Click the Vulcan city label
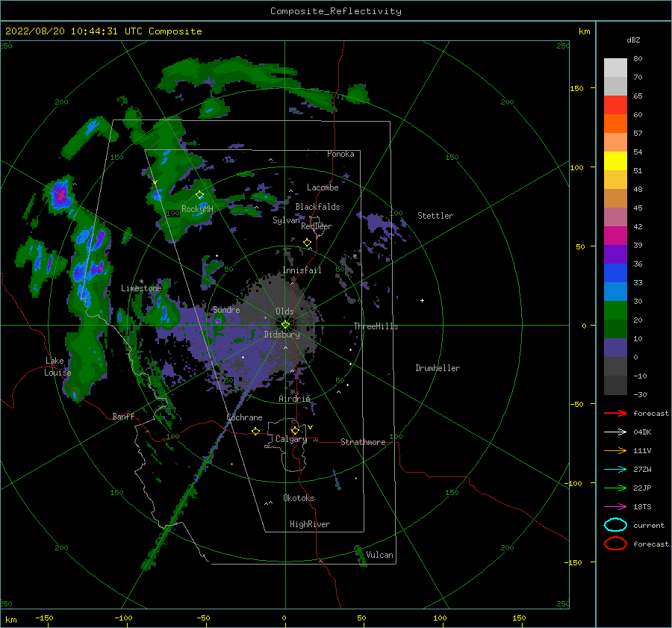Screen dimensions: 672x628 point(380,555)
